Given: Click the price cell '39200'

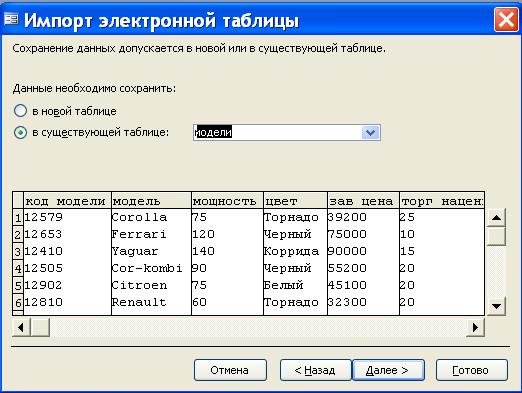Looking at the screenshot, I should click(x=363, y=217).
